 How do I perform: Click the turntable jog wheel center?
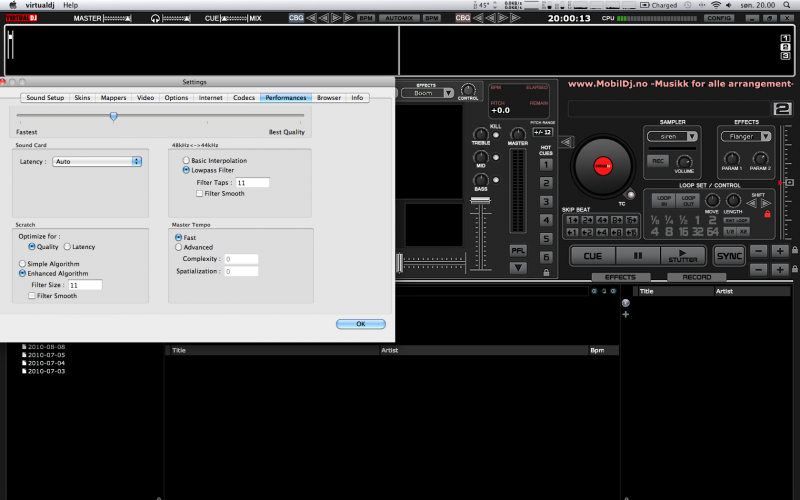pos(603,166)
